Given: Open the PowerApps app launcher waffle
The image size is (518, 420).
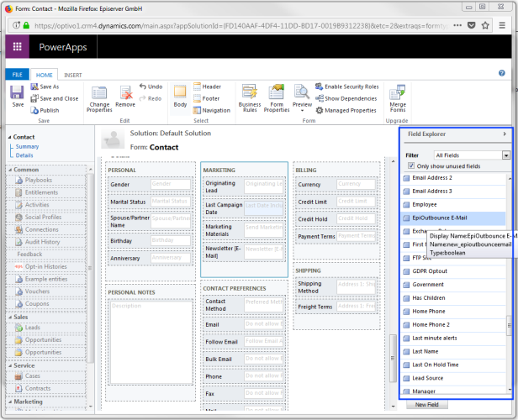Looking at the screenshot, I should (17, 45).
